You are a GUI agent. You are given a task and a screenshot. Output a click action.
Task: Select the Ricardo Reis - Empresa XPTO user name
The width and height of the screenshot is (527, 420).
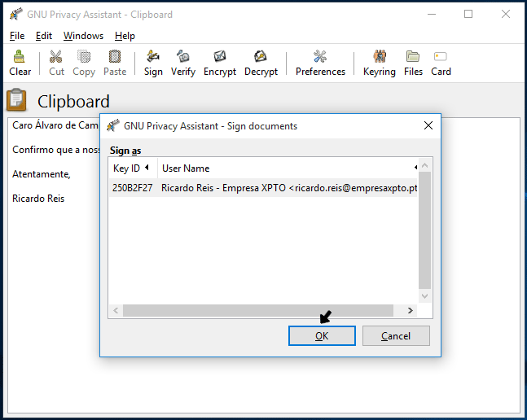click(x=289, y=188)
